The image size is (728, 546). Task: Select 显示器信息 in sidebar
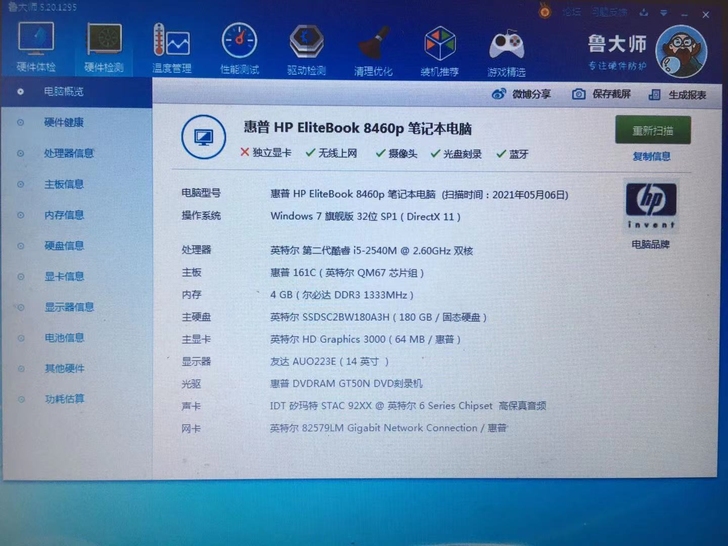(69, 307)
